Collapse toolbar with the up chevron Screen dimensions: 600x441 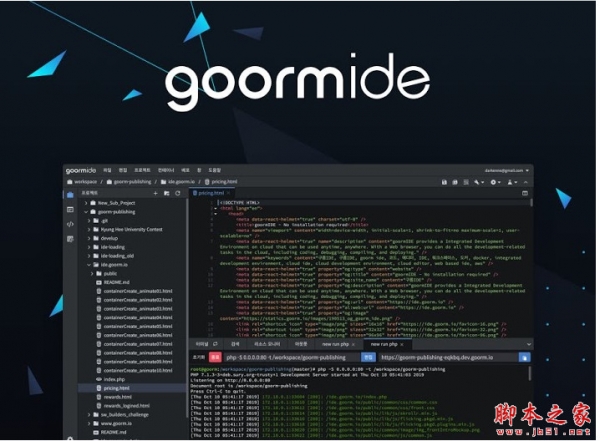click(526, 182)
